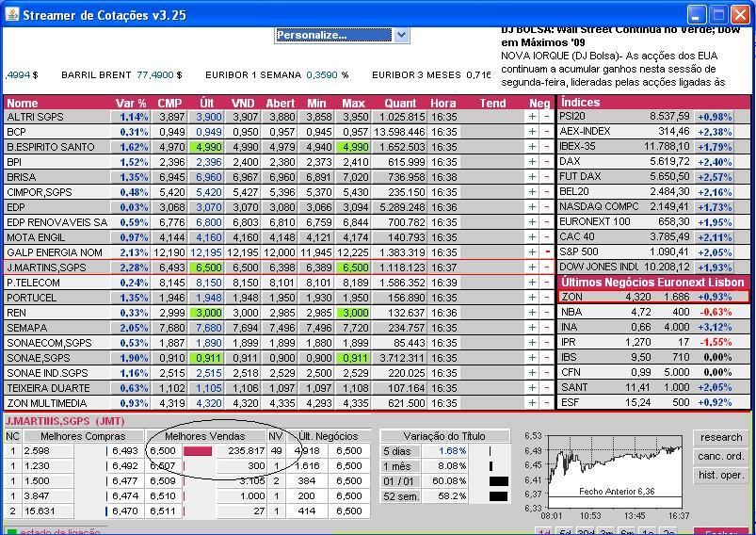Click the minus icon in the SONAE,SGPS row
The width and height of the screenshot is (756, 535).
547,358
